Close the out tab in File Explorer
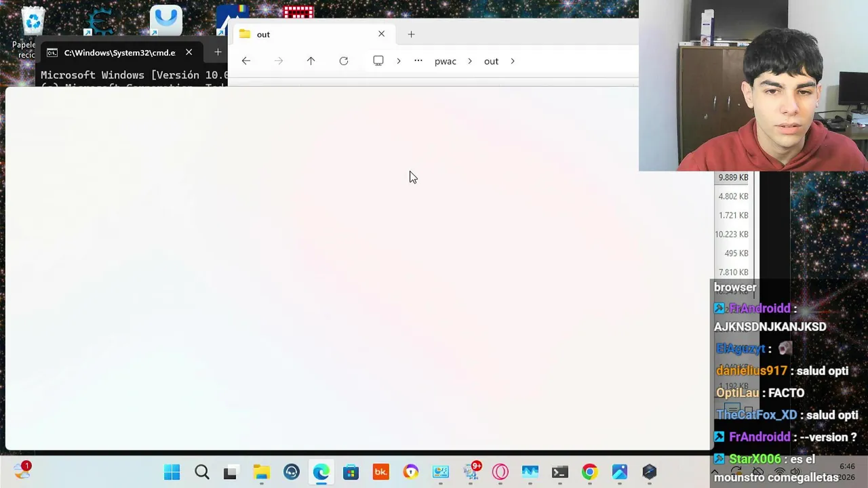868x488 pixels. tap(381, 34)
